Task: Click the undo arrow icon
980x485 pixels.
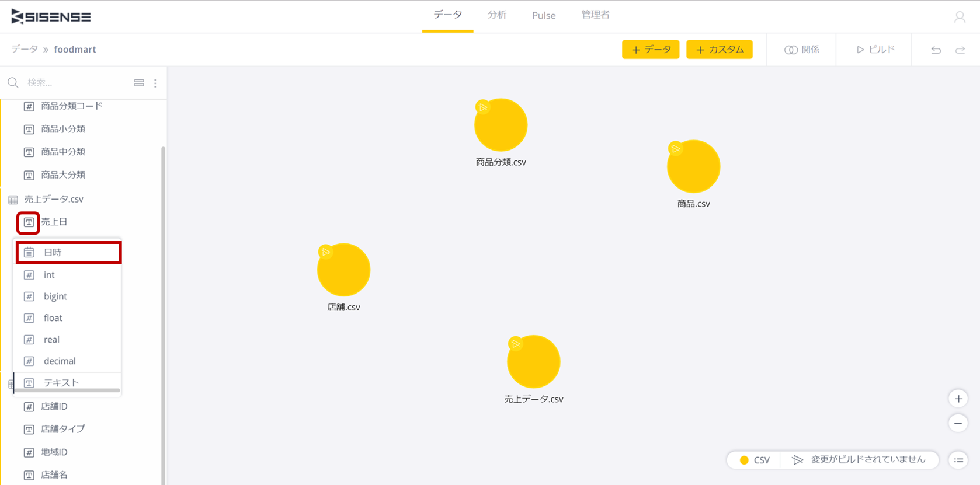Action: point(936,50)
